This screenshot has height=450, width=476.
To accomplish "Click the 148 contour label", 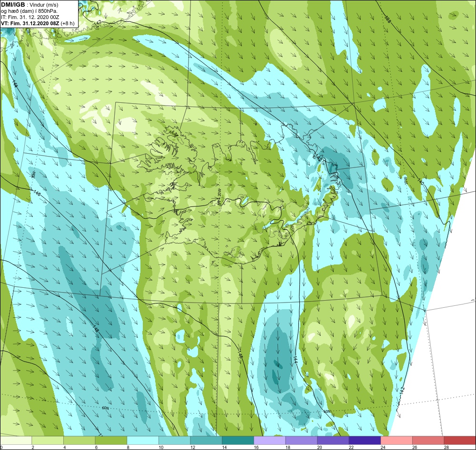I will pyautogui.click(x=96, y=328).
